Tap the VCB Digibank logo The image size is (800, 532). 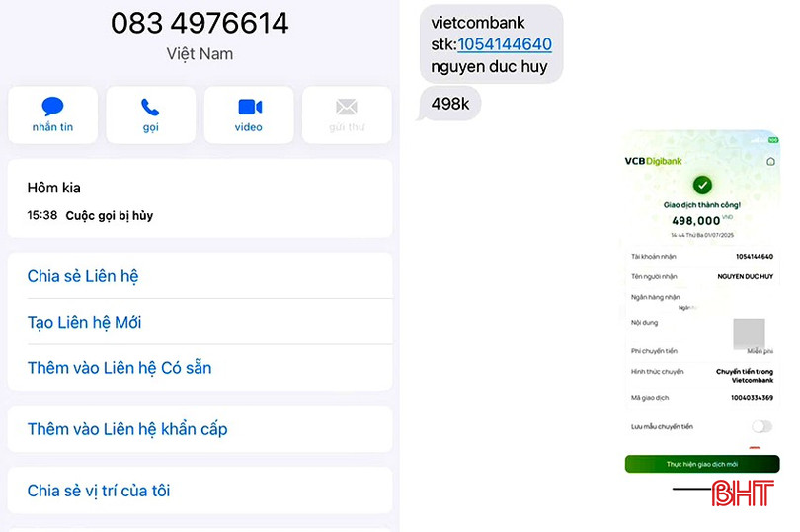(x=653, y=161)
